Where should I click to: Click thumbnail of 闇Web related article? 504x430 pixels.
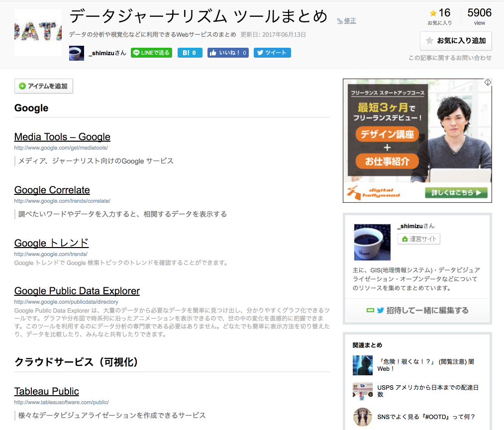363,365
